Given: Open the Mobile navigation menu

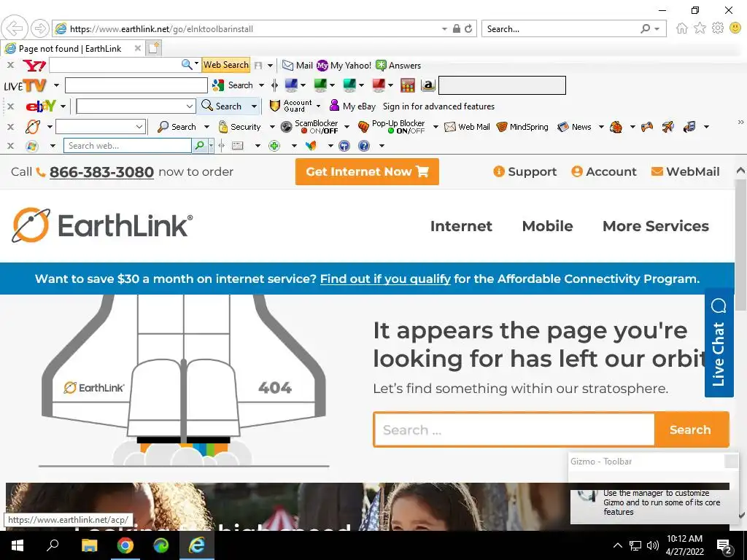Looking at the screenshot, I should (x=547, y=226).
